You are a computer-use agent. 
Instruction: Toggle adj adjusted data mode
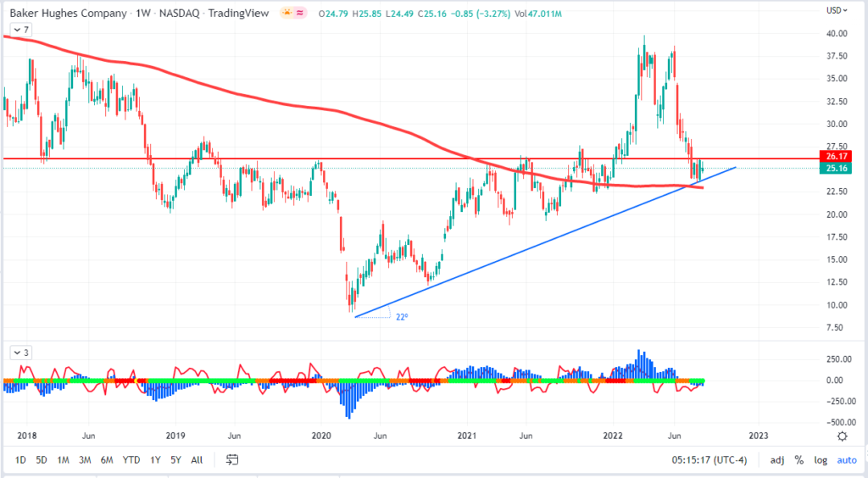point(777,459)
